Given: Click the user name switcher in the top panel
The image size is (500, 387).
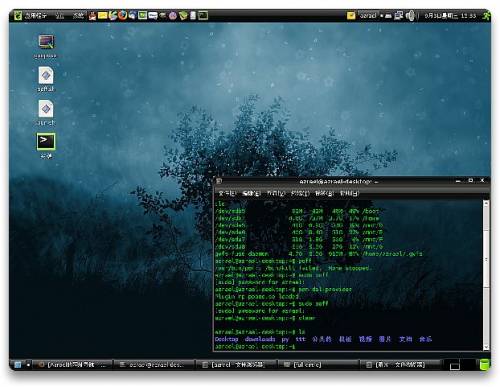Looking at the screenshot, I should (x=368, y=15).
